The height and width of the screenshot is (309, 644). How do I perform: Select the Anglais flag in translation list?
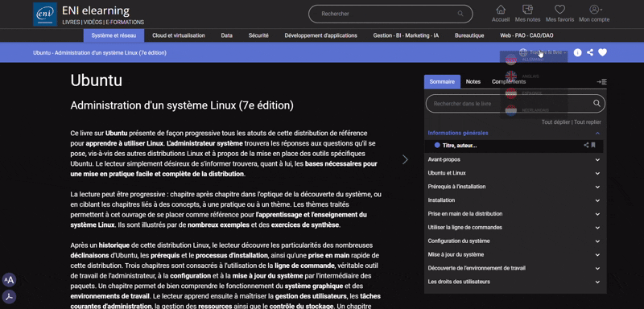(x=511, y=76)
